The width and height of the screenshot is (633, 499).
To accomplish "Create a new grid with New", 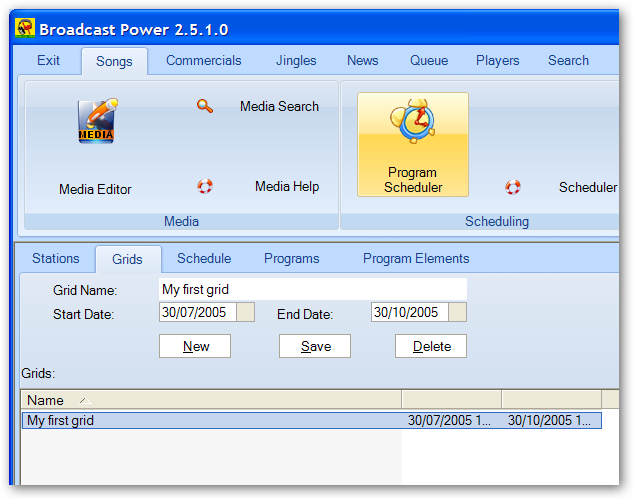I will click(195, 346).
